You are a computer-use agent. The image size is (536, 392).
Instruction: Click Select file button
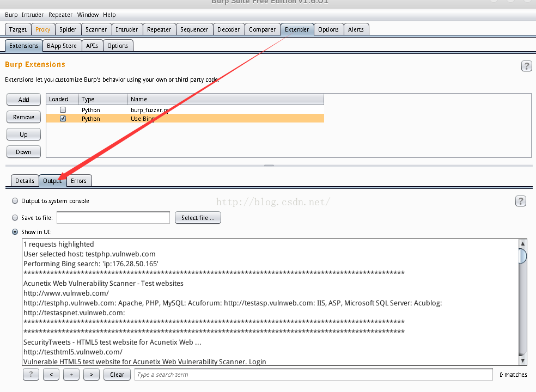click(x=198, y=218)
